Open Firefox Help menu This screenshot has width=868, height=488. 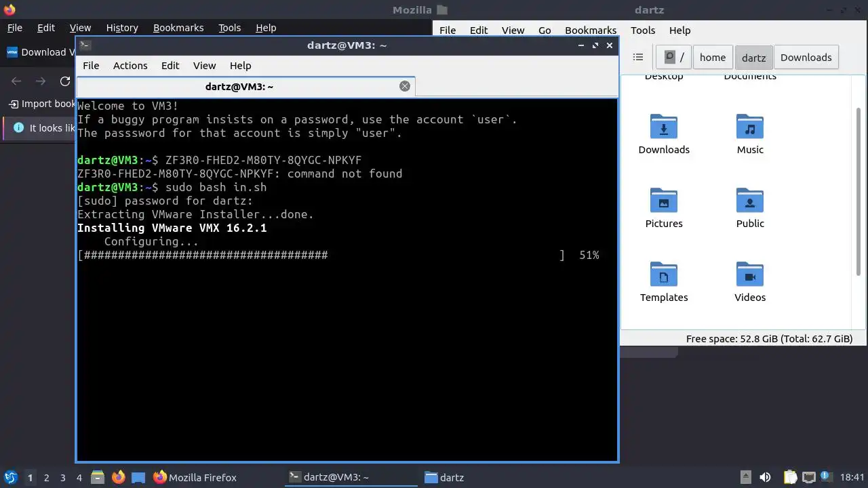pyautogui.click(x=266, y=28)
